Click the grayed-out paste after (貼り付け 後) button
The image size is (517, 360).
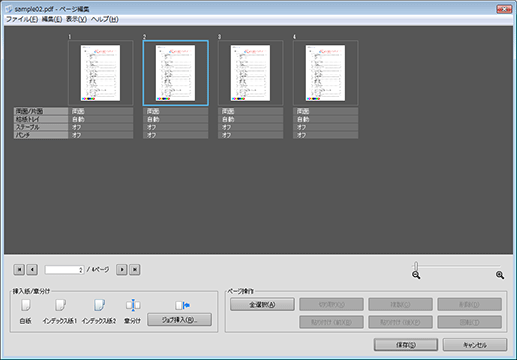click(400, 322)
